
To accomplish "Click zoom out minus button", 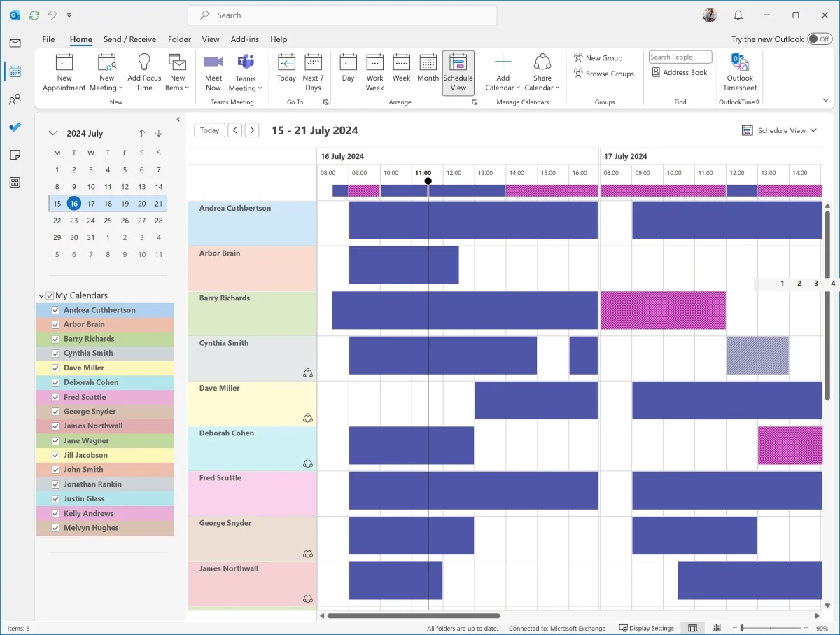I will pos(736,628).
